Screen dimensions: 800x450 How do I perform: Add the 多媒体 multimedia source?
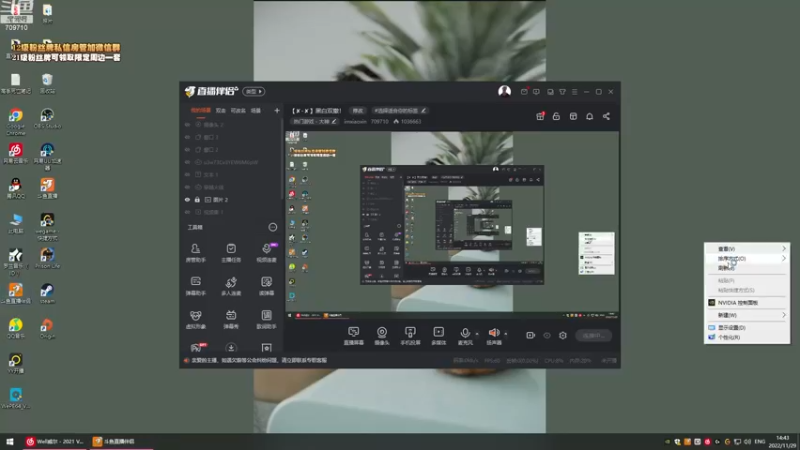[x=439, y=336]
